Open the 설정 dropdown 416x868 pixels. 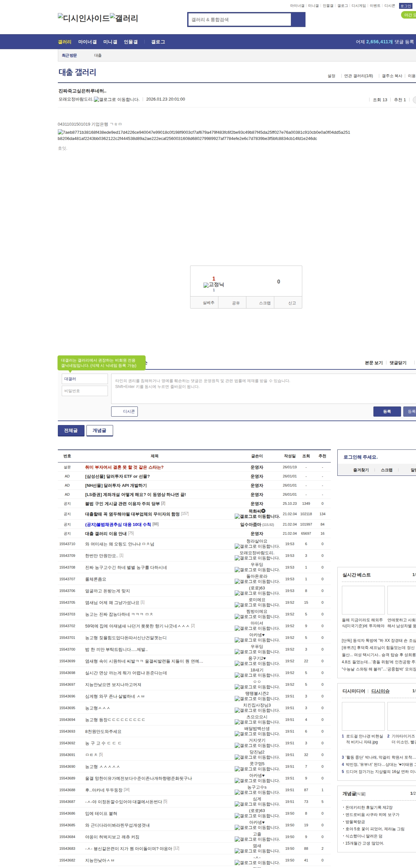pos(331,76)
